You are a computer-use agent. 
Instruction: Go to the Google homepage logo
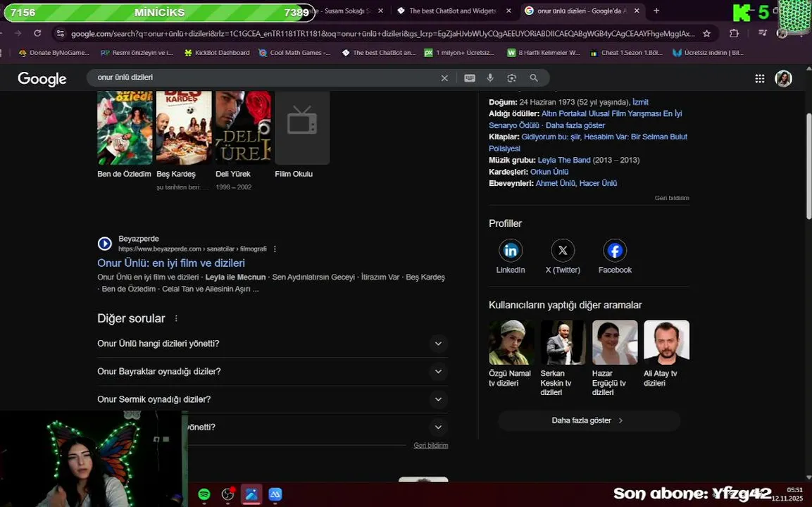(42, 78)
